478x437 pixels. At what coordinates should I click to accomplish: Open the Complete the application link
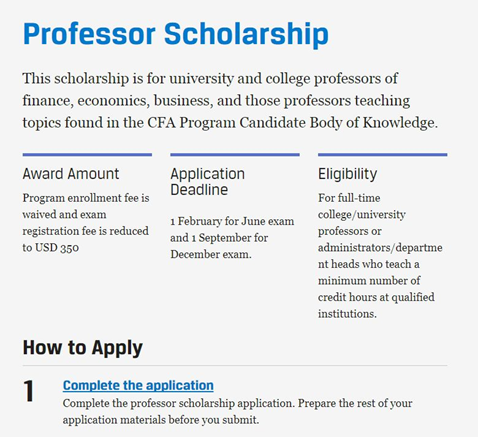(x=138, y=385)
